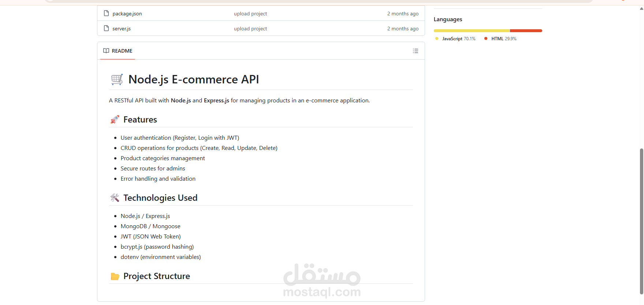Image resolution: width=644 pixels, height=305 pixels.
Task: Click 'Node.js / Express.js' list item
Action: tap(145, 216)
